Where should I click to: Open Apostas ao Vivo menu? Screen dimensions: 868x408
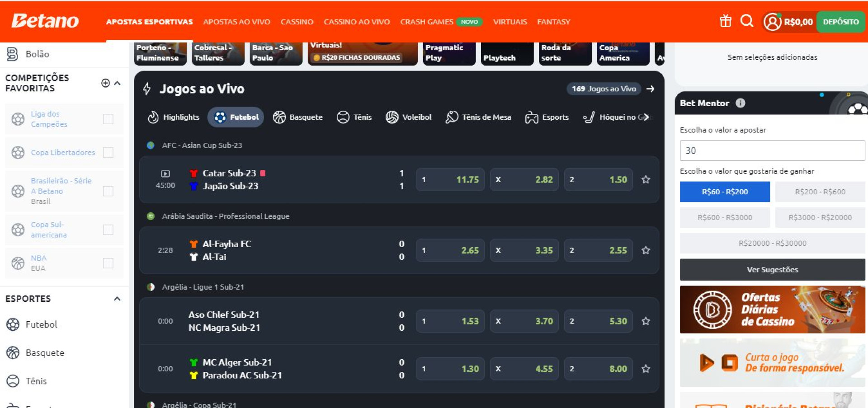tap(236, 22)
